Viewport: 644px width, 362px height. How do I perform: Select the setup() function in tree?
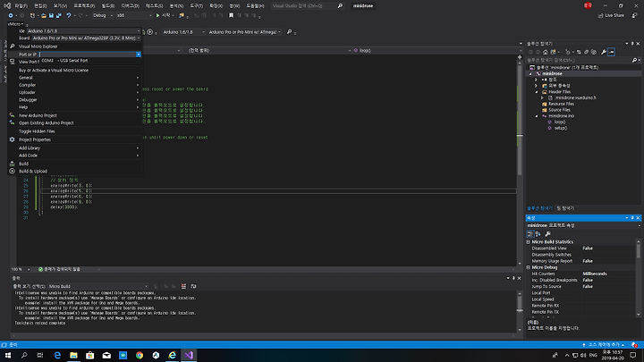(x=560, y=128)
